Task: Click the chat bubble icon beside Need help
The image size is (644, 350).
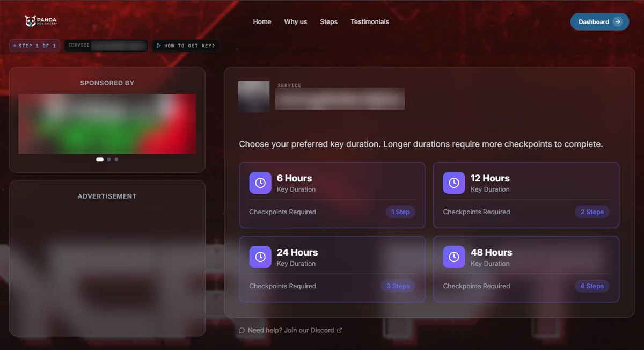Action: coord(242,330)
